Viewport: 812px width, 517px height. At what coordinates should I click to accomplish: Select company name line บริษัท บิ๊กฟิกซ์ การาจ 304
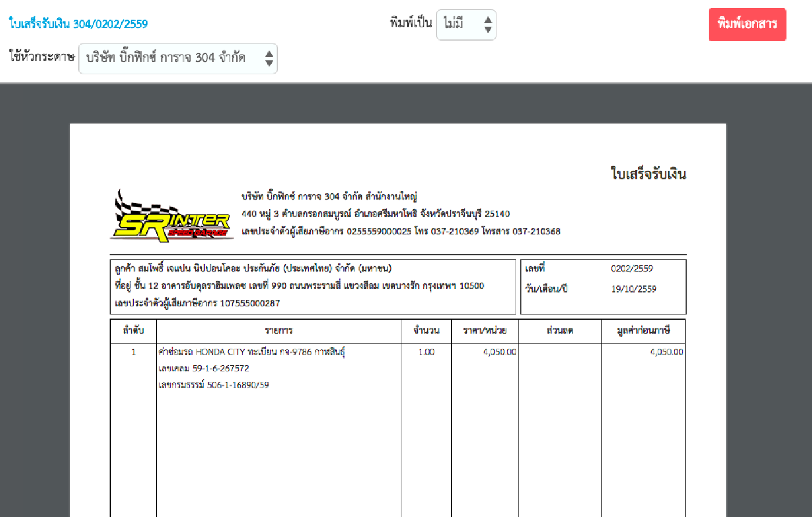(329, 196)
